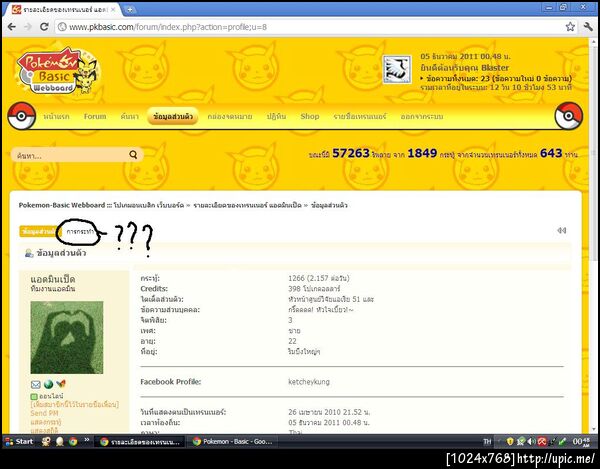
Task: Click the double-arrow collapse icon at right
Action: (561, 230)
